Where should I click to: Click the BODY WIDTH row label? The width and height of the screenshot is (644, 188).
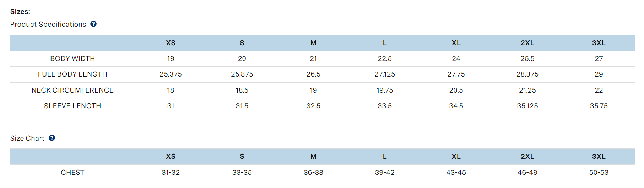pos(72,58)
